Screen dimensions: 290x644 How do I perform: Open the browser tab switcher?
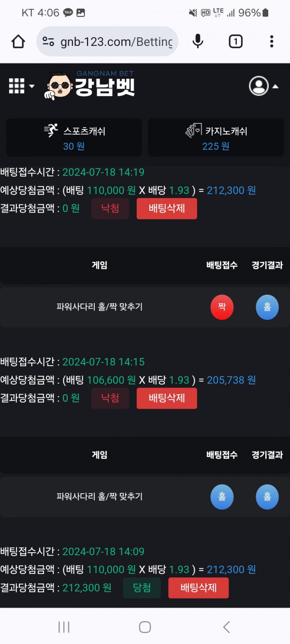click(x=235, y=42)
